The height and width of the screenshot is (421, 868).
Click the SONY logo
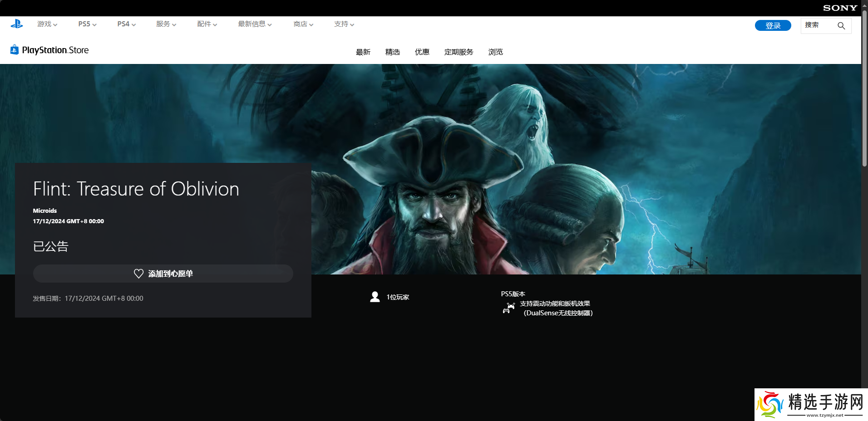(x=840, y=8)
